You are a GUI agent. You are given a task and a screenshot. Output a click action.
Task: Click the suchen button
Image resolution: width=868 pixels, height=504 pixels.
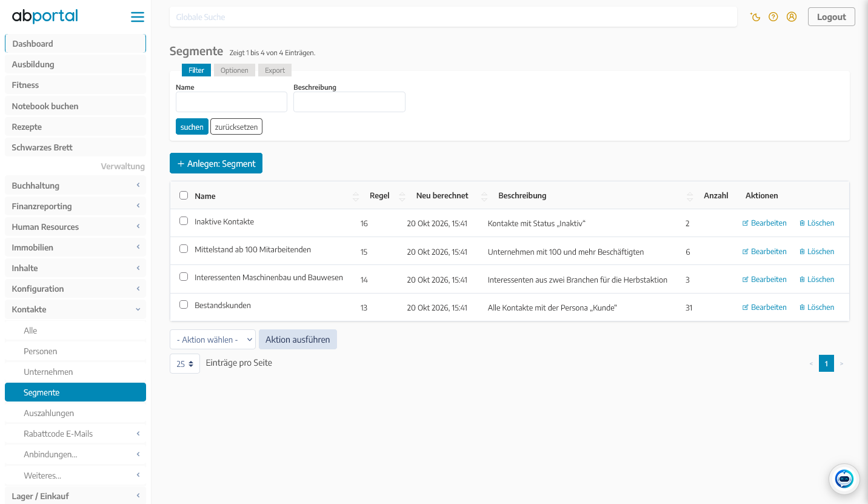coord(192,127)
